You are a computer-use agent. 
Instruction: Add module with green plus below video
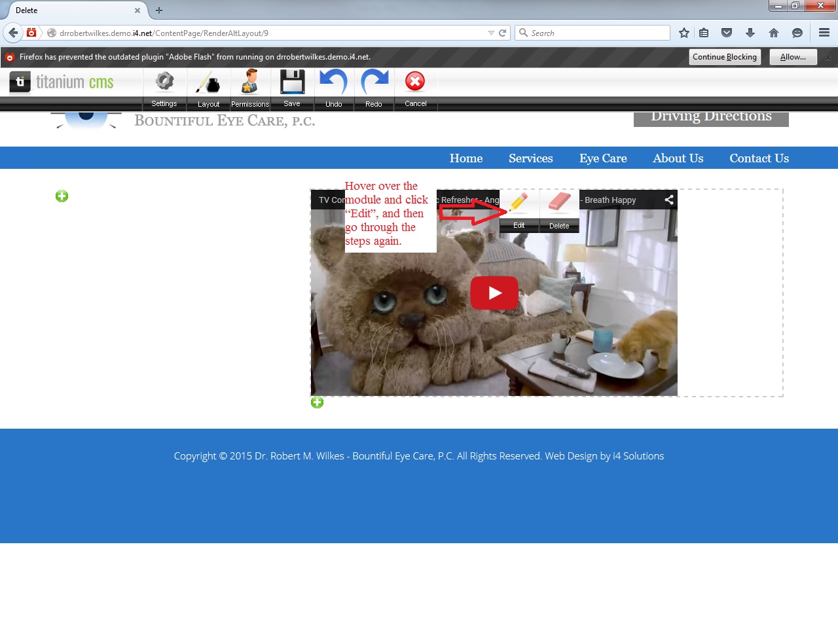(318, 402)
